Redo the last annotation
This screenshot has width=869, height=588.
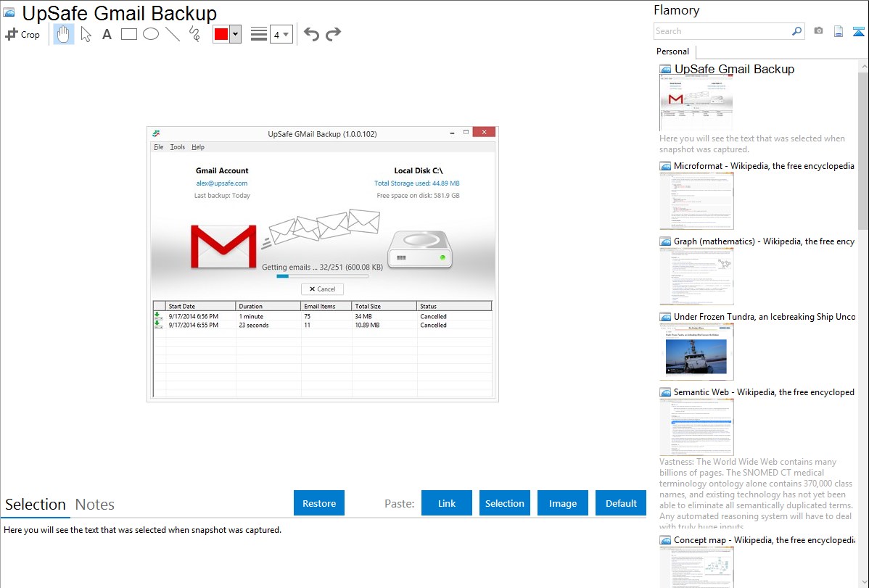(x=334, y=34)
